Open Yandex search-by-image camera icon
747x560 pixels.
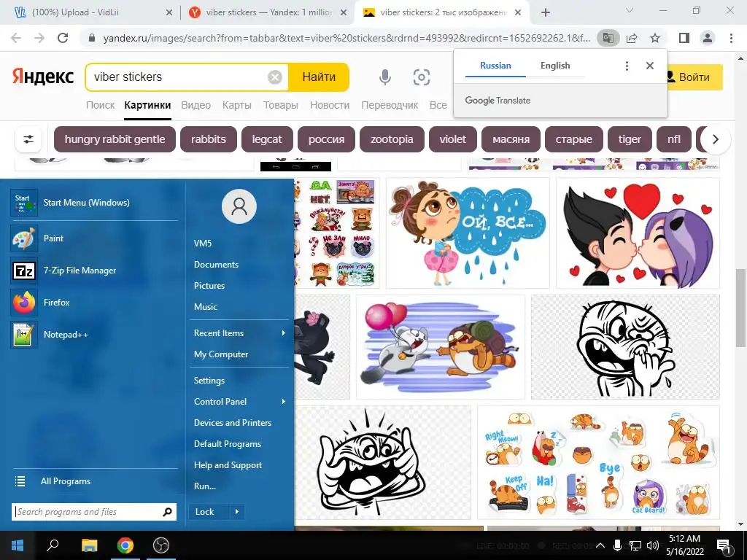422,77
